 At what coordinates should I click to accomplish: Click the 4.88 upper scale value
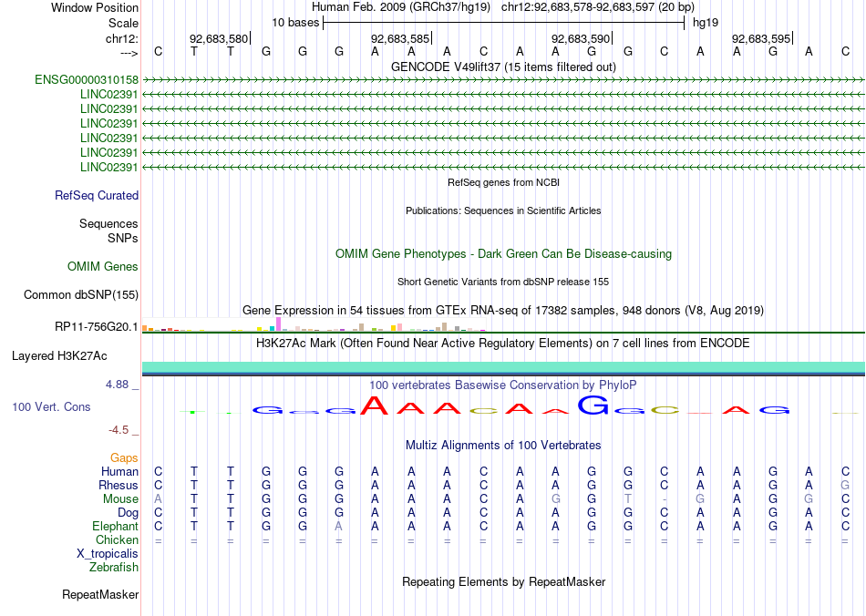coord(117,385)
